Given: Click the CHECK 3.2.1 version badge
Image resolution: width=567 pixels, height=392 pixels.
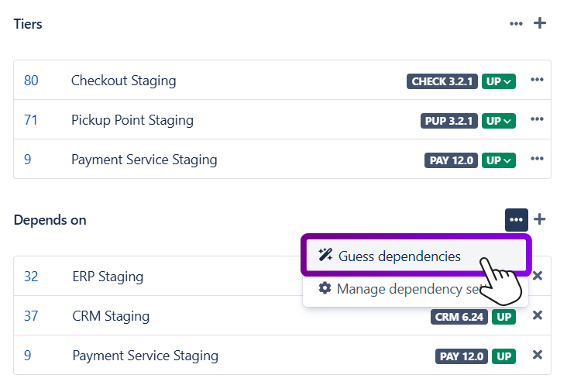Looking at the screenshot, I should pos(441,81).
